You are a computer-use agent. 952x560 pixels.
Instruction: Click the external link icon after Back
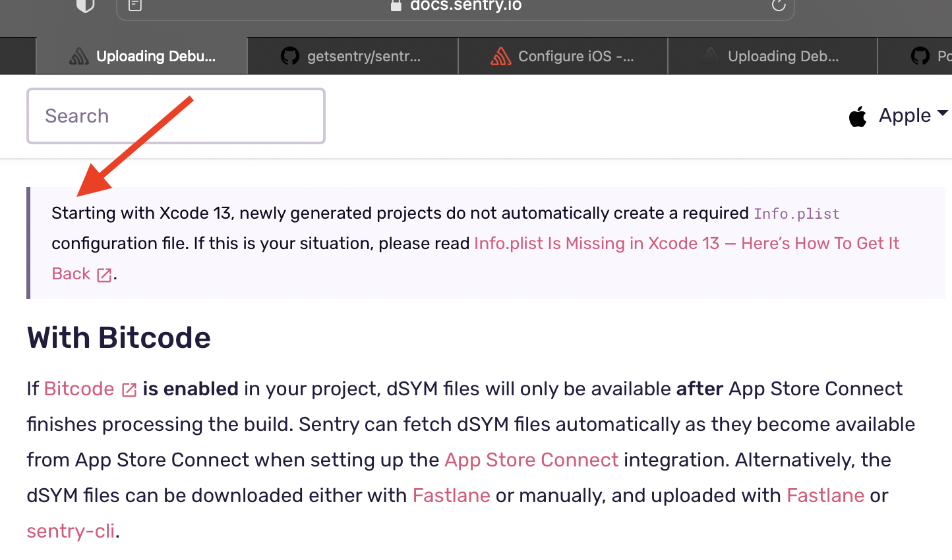click(x=104, y=275)
